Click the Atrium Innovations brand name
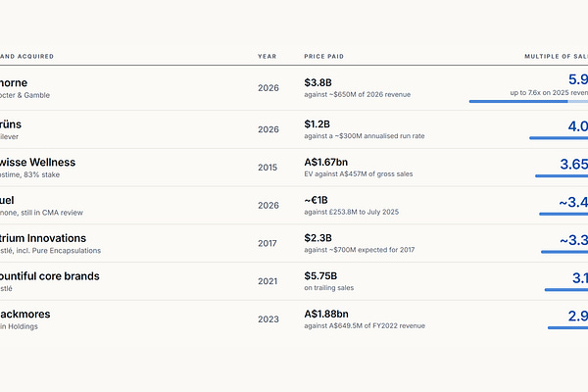588x392 pixels. pyautogui.click(x=43, y=238)
